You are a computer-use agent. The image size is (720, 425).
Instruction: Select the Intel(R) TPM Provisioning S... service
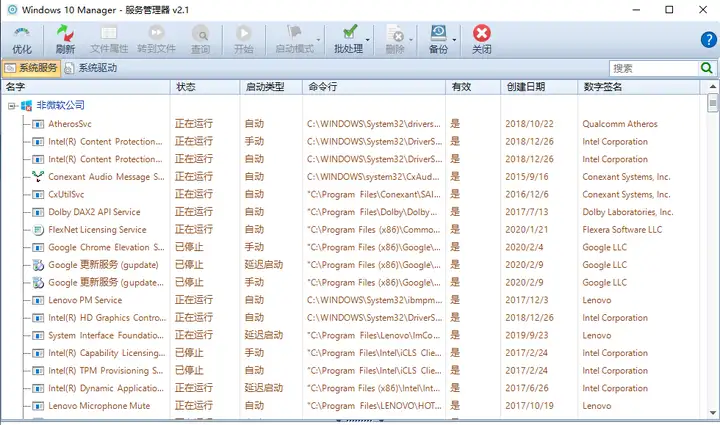106,370
